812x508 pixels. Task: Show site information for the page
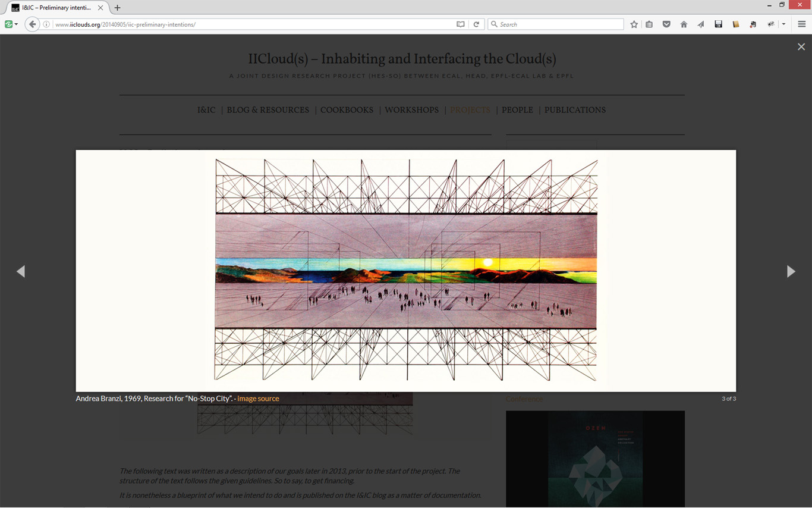coord(46,24)
